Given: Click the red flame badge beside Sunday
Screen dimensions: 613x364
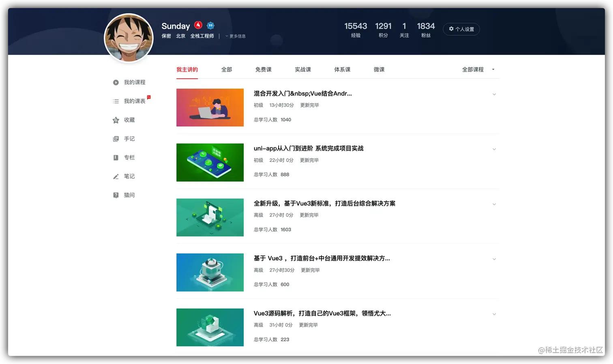Looking at the screenshot, I should (x=198, y=25).
